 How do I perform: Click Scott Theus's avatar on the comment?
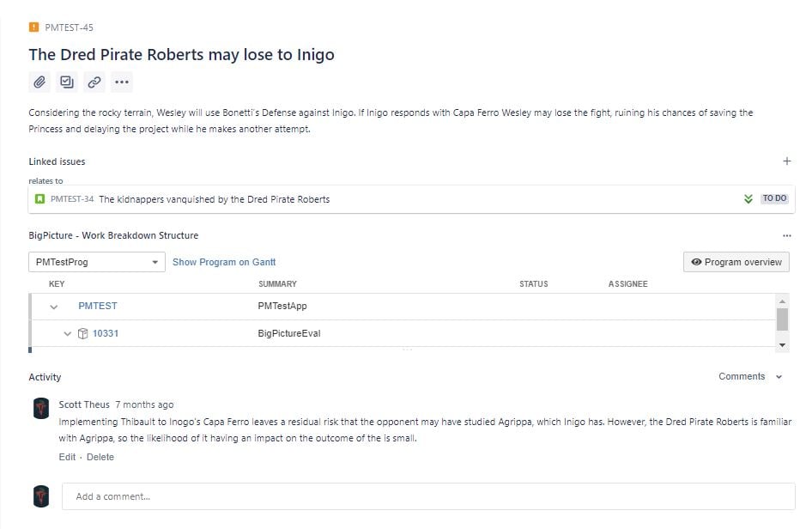pyautogui.click(x=41, y=408)
